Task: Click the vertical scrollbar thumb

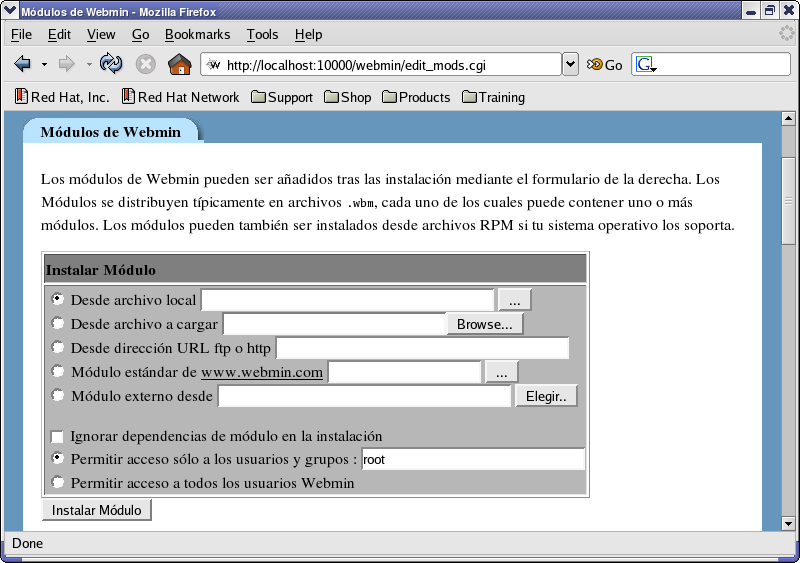Action: point(788,201)
